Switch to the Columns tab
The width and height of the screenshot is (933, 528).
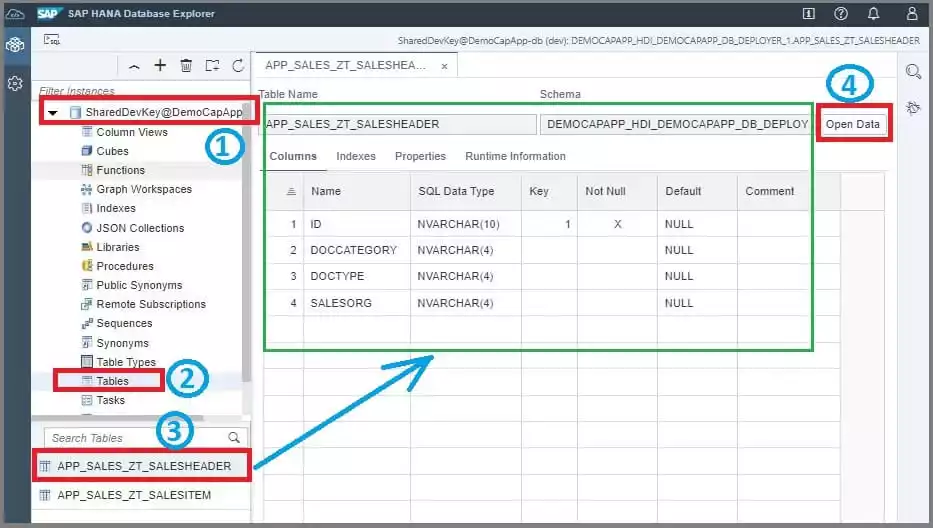[x=293, y=156]
